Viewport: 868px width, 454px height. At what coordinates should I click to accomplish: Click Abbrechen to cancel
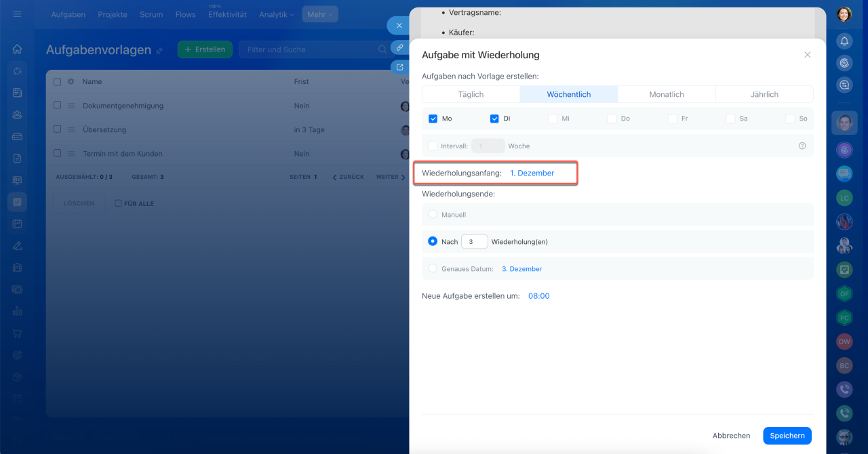pyautogui.click(x=731, y=436)
